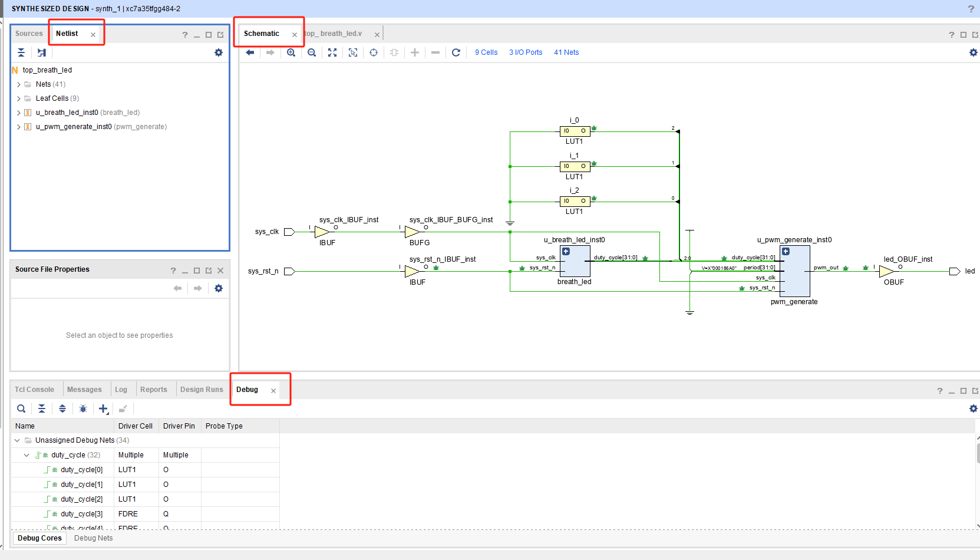Select the schematic area selection tool
Screen dimensions: 980x560
353,52
